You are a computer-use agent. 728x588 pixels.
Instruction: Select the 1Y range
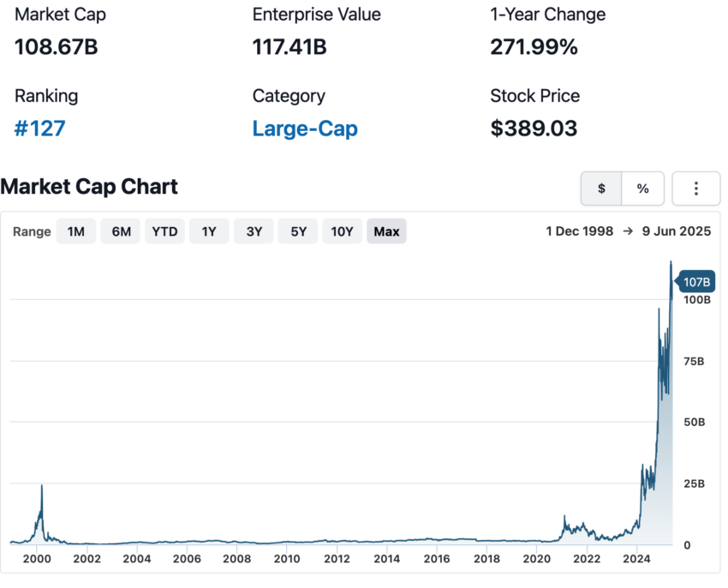pos(209,231)
